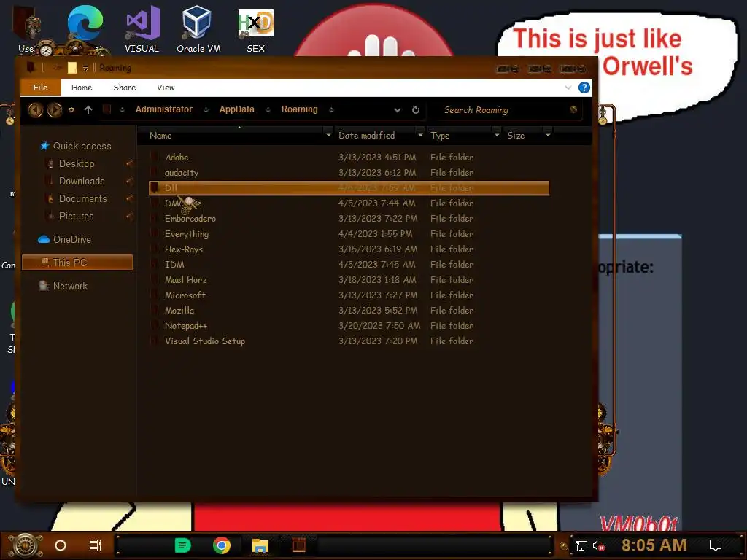Open the Share ribbon tab

tap(124, 87)
